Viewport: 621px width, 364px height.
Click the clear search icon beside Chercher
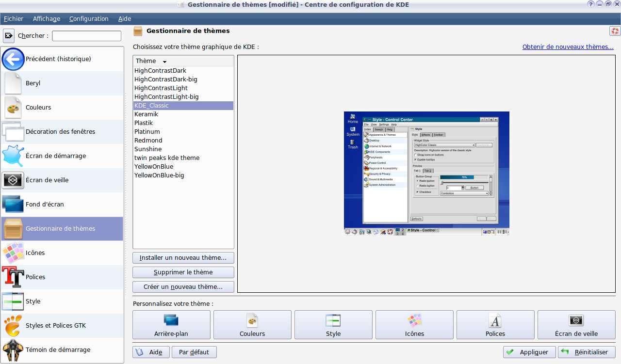(x=9, y=35)
